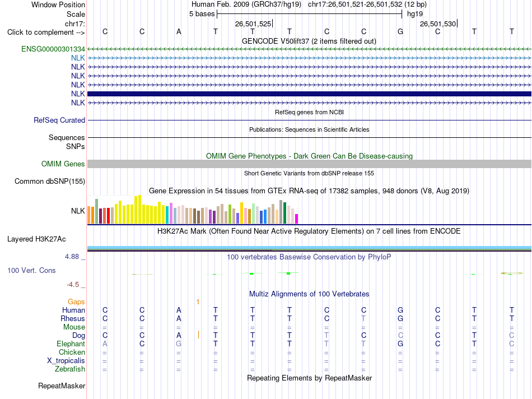Click 'Short Genetic Variants from dbSNP' title
This screenshot has height=399, width=532.
click(x=309, y=173)
